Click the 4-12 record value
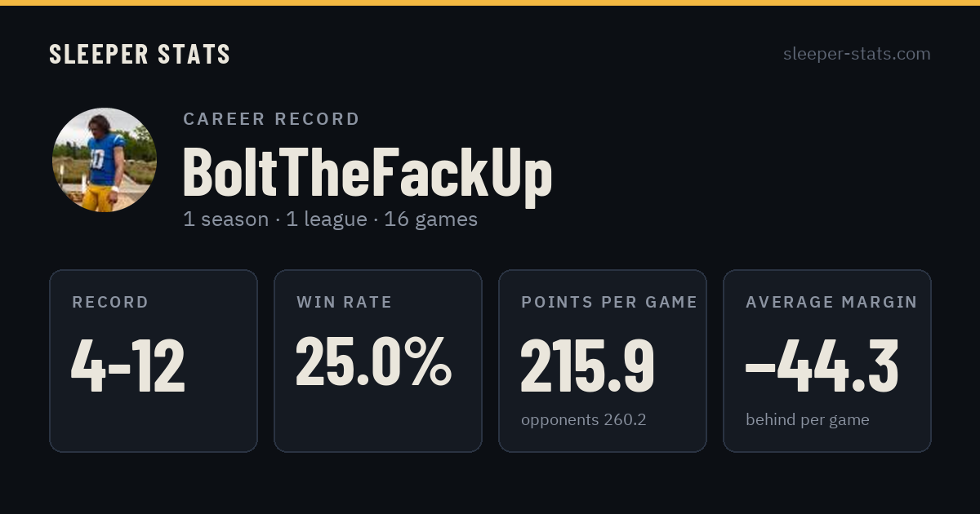 (128, 365)
